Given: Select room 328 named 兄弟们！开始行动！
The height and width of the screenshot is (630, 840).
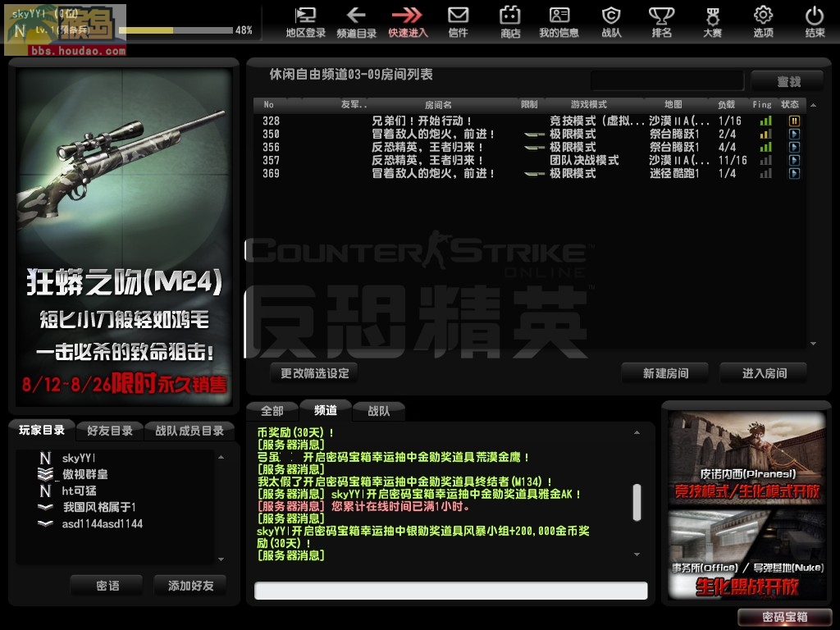Looking at the screenshot, I should (527, 121).
